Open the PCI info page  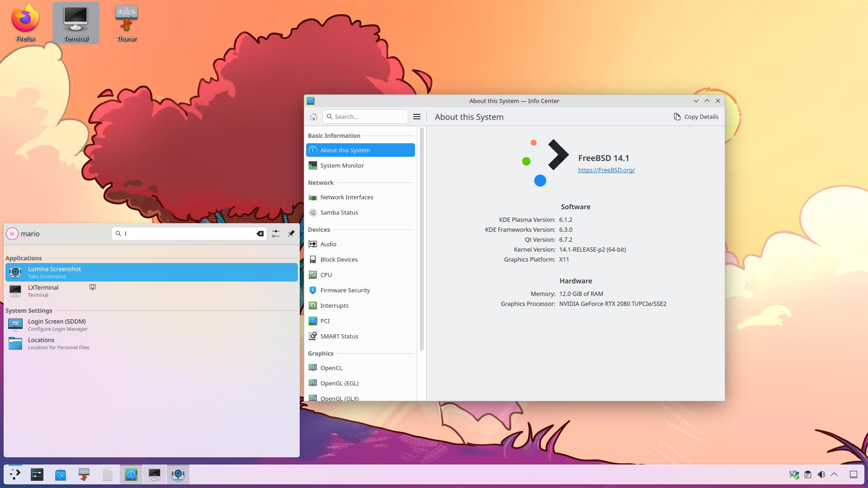click(360, 321)
